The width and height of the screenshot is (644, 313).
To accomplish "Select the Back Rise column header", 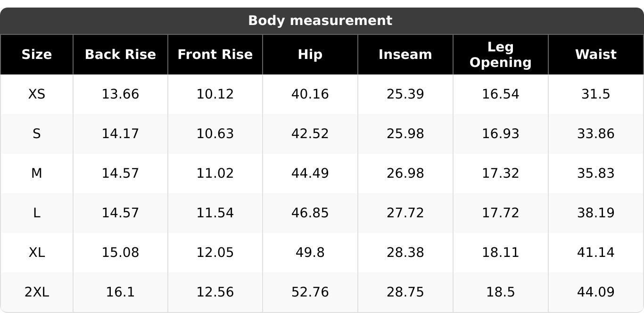I will point(120,55).
